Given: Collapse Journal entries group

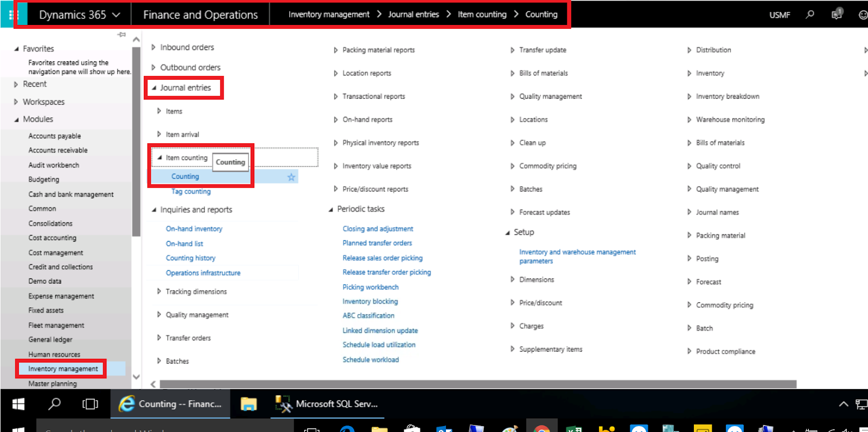Looking at the screenshot, I should 154,88.
